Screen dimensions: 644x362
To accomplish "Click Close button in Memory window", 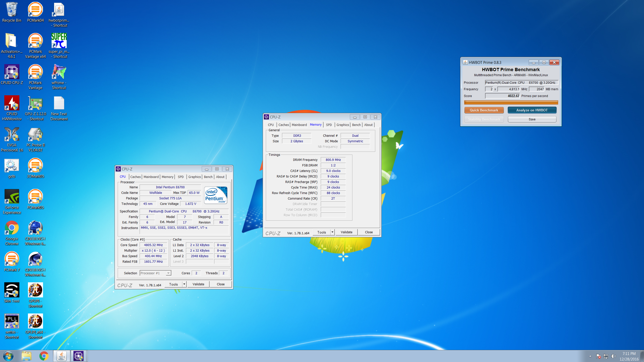I will (369, 232).
